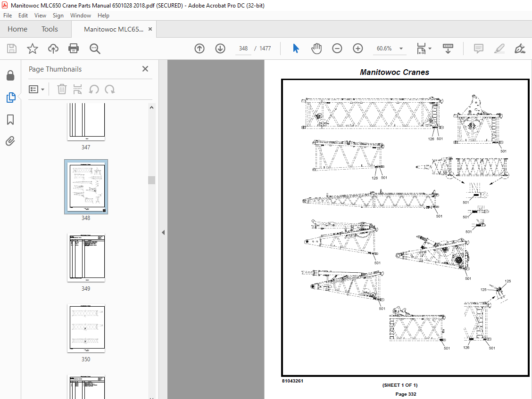
Task: Open the Help menu
Action: pyautogui.click(x=103, y=16)
